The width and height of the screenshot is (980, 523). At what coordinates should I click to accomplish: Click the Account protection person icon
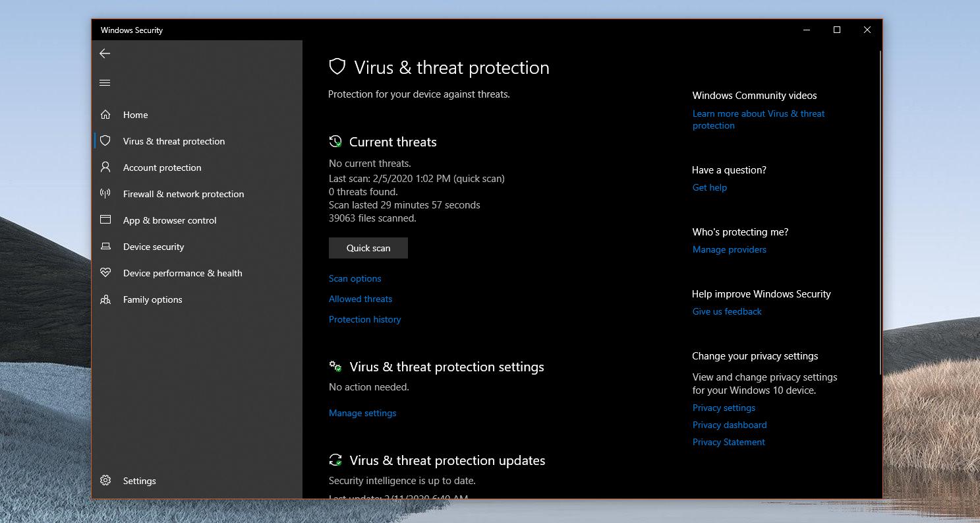105,168
